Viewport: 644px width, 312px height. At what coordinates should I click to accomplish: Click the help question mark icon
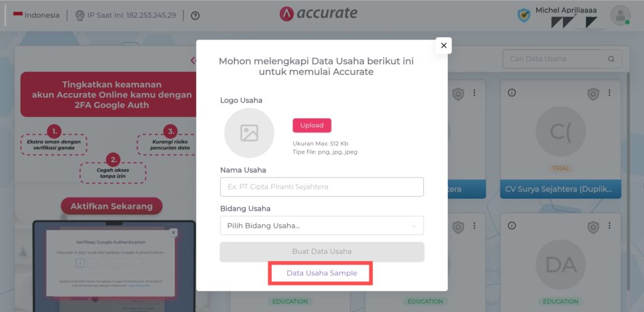point(196,16)
